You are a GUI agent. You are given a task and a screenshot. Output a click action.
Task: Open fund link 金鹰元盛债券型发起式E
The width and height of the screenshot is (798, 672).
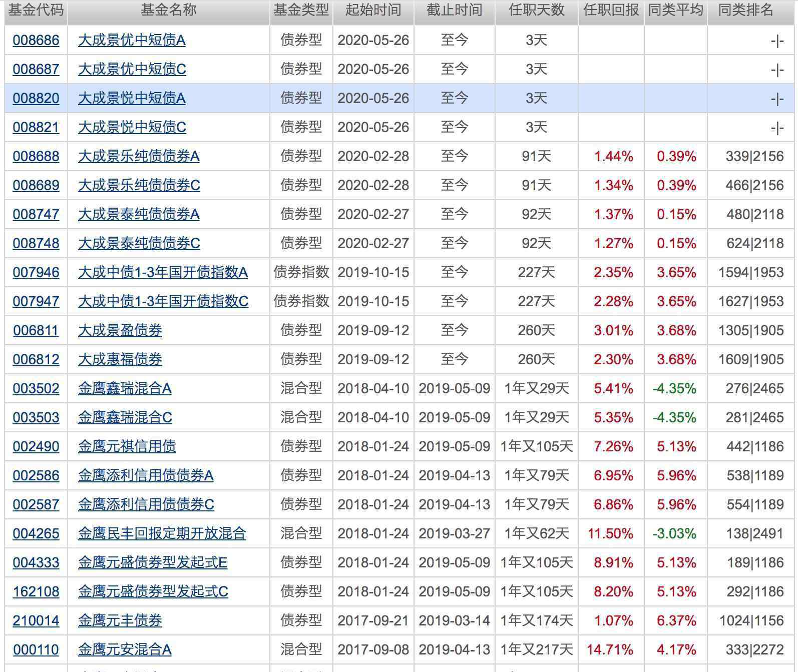pyautogui.click(x=153, y=562)
